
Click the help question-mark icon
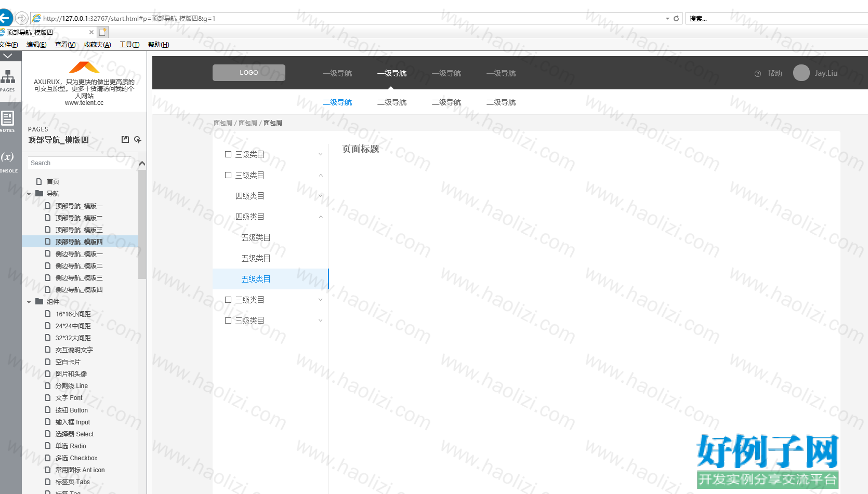pyautogui.click(x=758, y=74)
